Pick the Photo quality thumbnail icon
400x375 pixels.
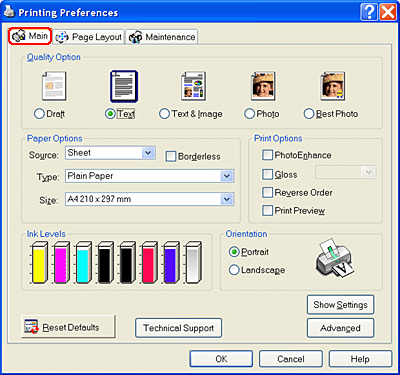tap(263, 86)
